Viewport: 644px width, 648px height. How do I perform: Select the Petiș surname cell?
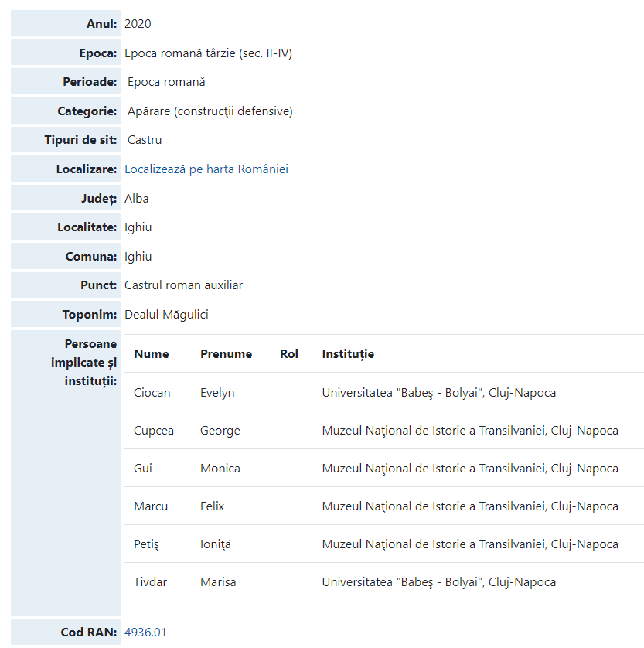(x=146, y=544)
